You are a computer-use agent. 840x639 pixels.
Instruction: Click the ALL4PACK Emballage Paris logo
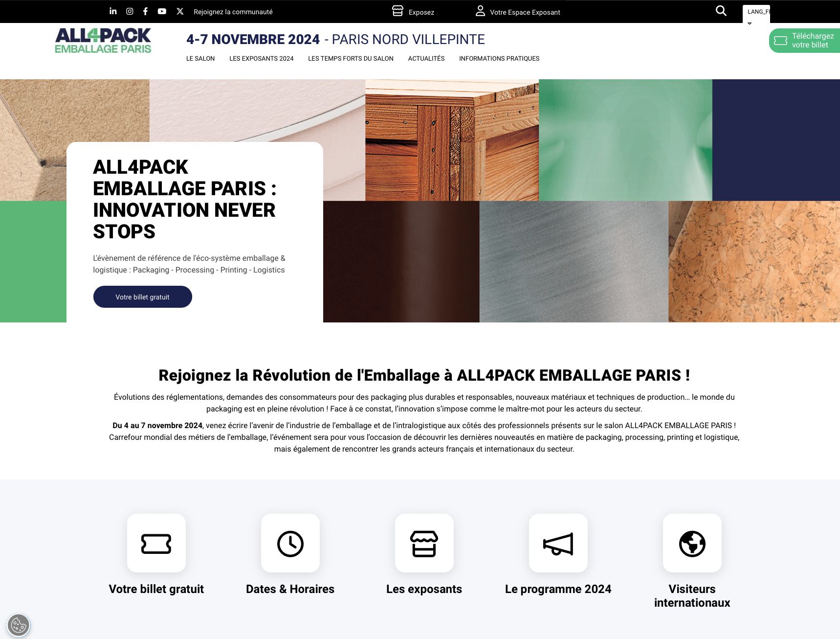103,41
